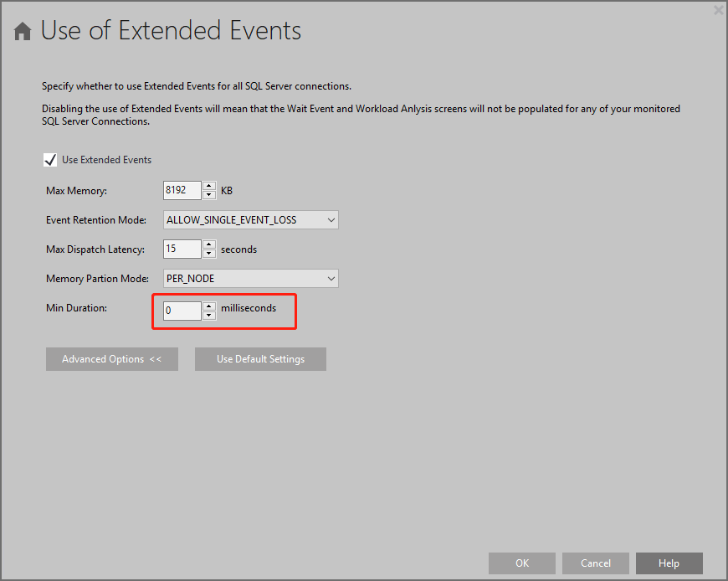Screen dimensions: 728x581
Task: Click into the Max Memory value field
Action: click(182, 191)
